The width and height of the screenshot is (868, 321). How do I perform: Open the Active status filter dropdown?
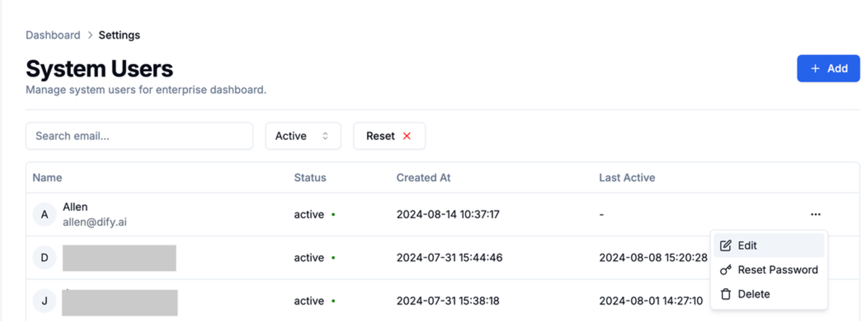pyautogui.click(x=303, y=136)
